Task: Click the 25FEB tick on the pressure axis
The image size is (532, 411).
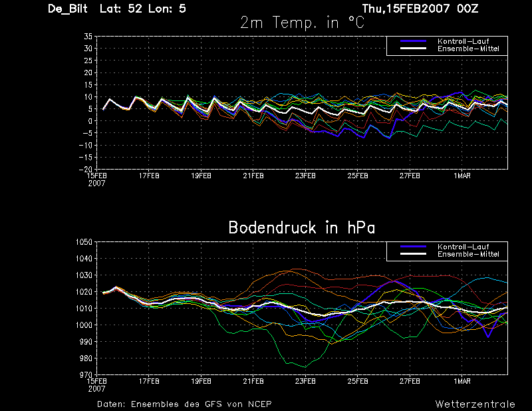Action: [x=358, y=381]
